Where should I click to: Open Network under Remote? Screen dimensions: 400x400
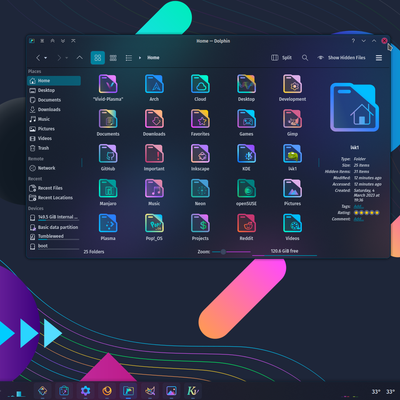click(54, 168)
